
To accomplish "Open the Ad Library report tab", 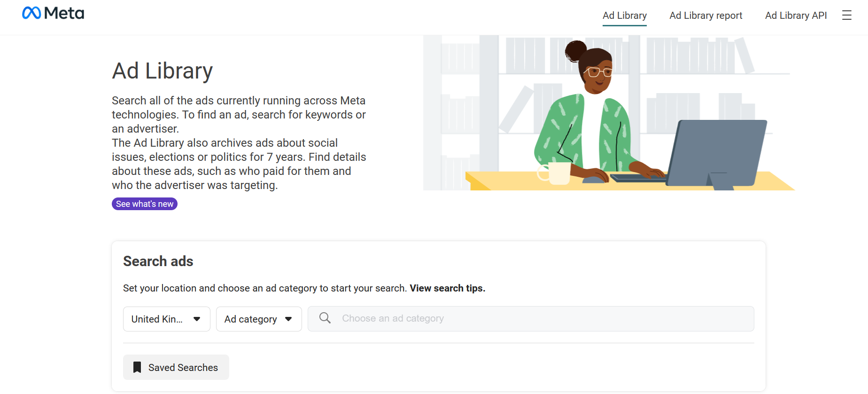I will click(706, 16).
